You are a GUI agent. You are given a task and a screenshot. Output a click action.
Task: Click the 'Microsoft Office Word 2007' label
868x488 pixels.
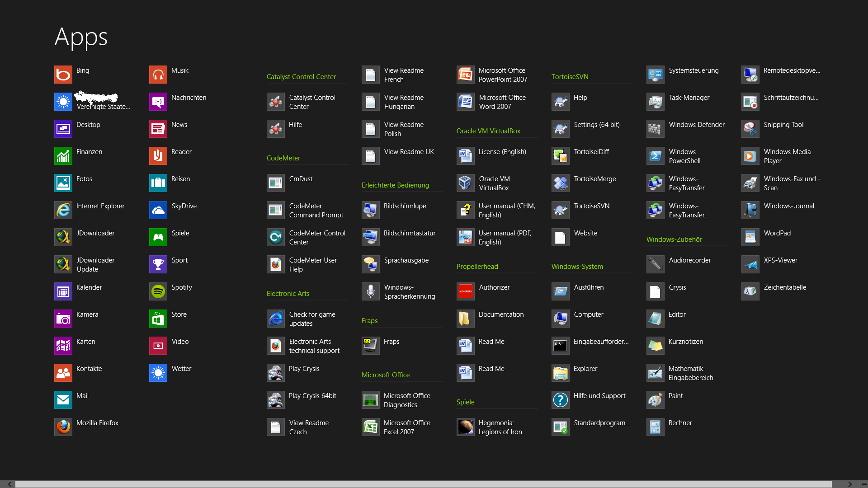click(502, 102)
